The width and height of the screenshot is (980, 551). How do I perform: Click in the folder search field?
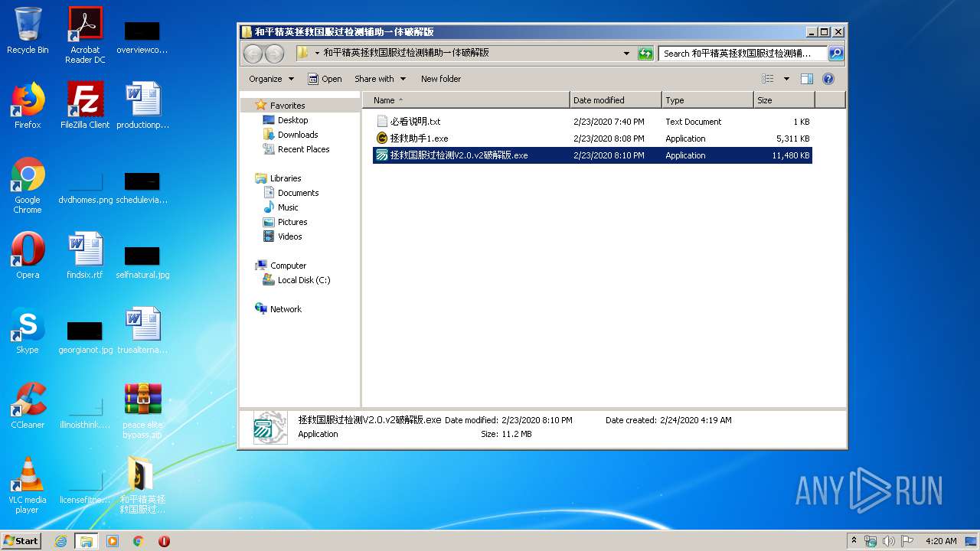pos(742,54)
